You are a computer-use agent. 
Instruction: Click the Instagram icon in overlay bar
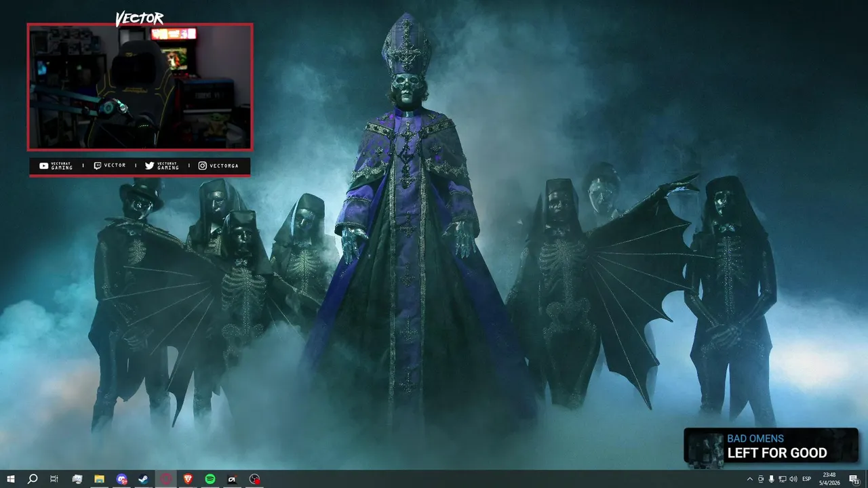[x=202, y=165]
